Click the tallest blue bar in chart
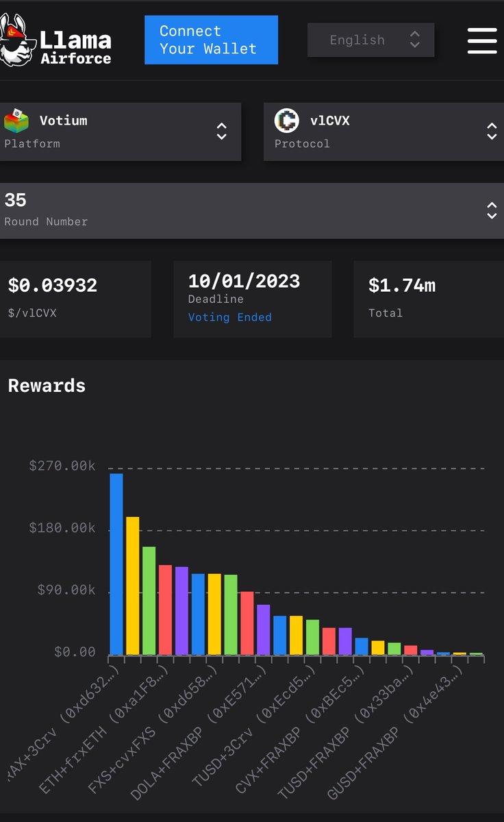The image size is (504, 822). [x=116, y=564]
